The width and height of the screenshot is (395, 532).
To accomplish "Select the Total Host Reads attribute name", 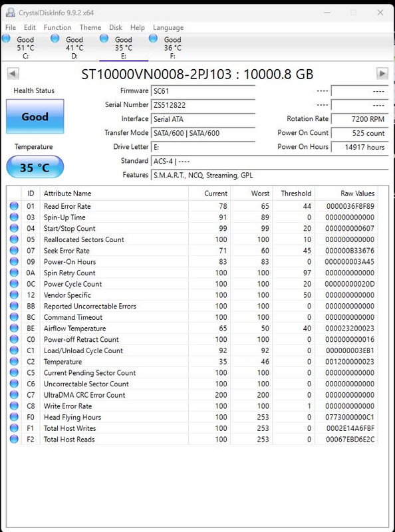I will coord(69,440).
